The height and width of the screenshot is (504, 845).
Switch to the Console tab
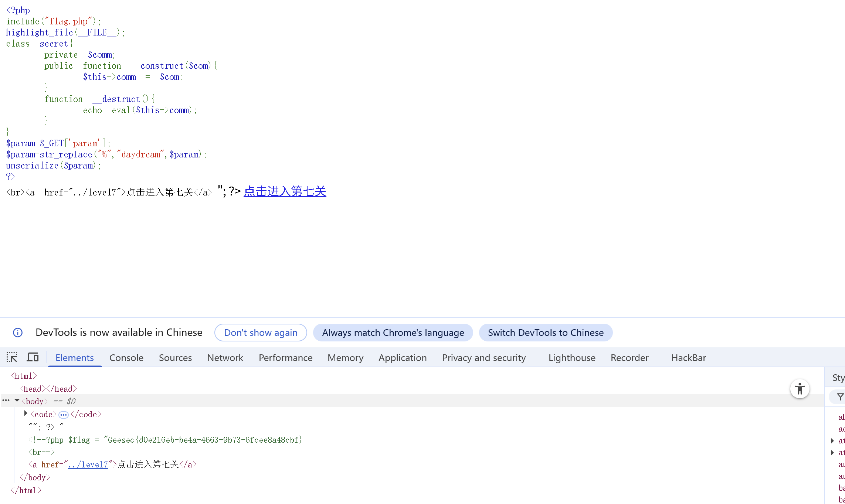coord(126,358)
